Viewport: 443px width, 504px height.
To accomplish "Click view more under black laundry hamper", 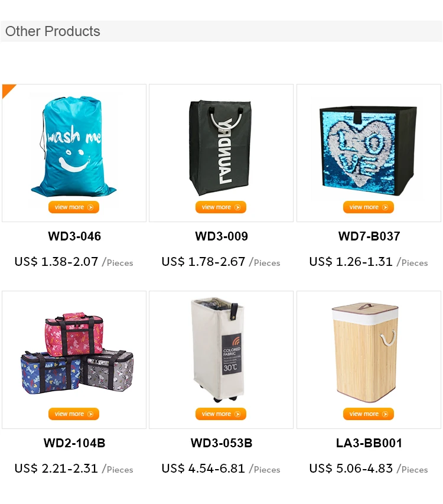I will click(221, 207).
